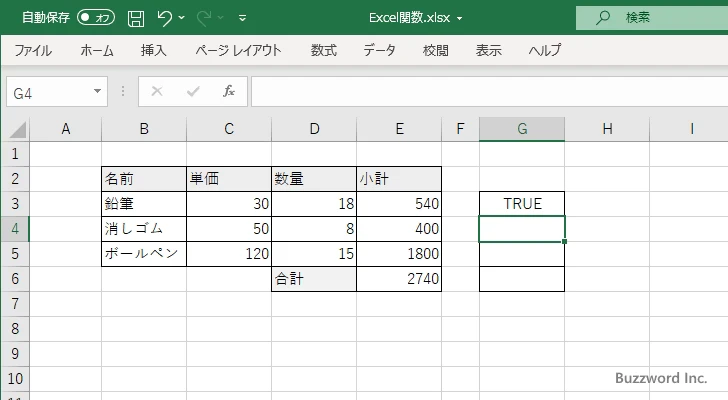Viewport: 728px width, 400px height.
Task: Click the 数量 header cell
Action: [x=314, y=179]
